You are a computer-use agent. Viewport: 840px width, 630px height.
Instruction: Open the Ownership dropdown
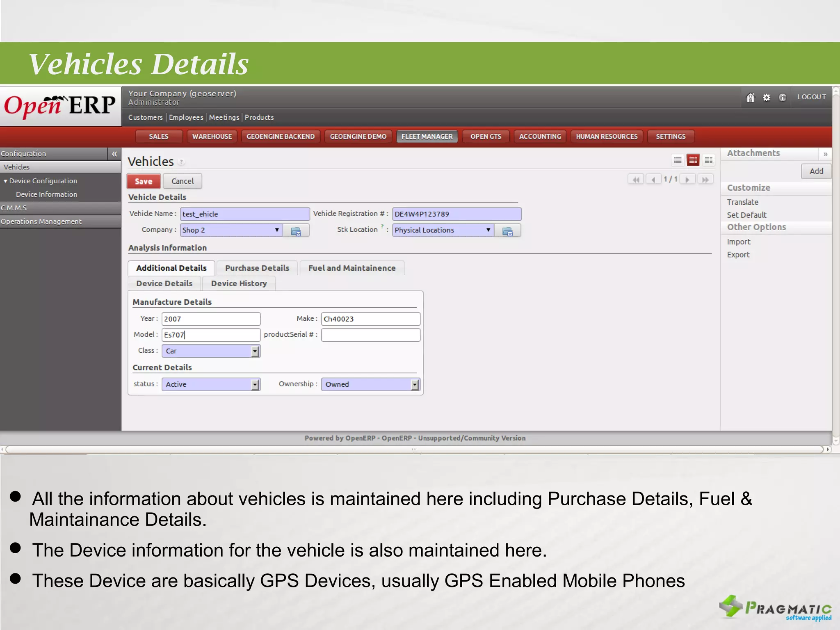coord(370,384)
